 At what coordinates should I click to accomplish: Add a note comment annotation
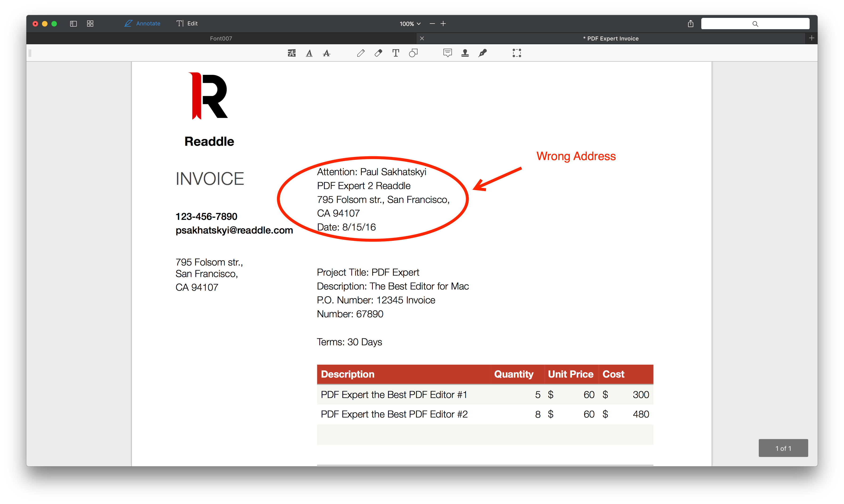point(447,53)
